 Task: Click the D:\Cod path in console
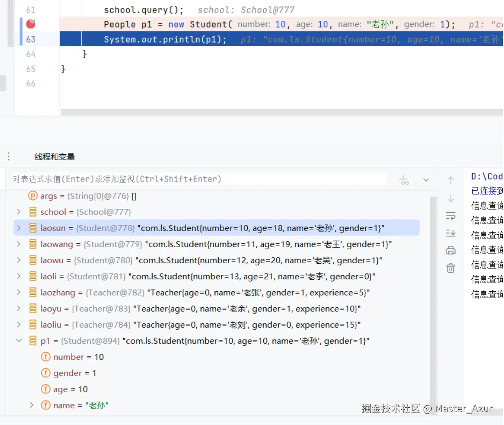487,176
